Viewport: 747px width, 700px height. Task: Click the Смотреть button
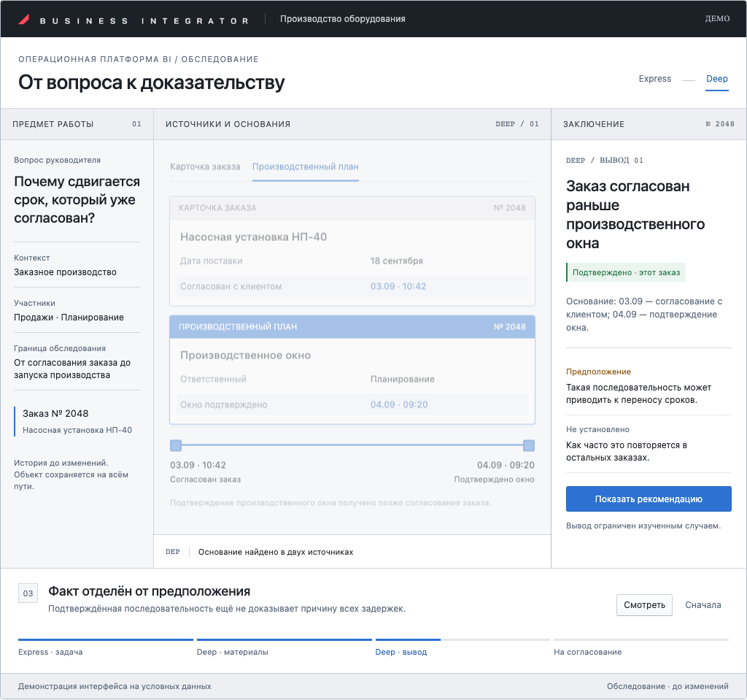pos(644,605)
